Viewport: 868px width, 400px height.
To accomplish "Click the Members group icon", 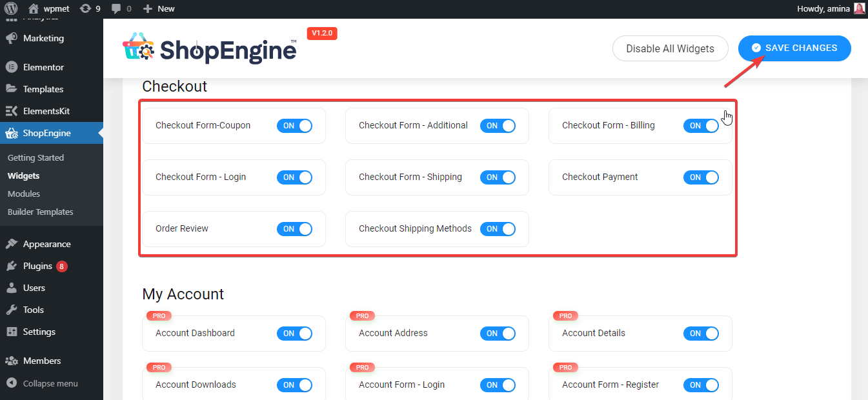I will pyautogui.click(x=12, y=361).
